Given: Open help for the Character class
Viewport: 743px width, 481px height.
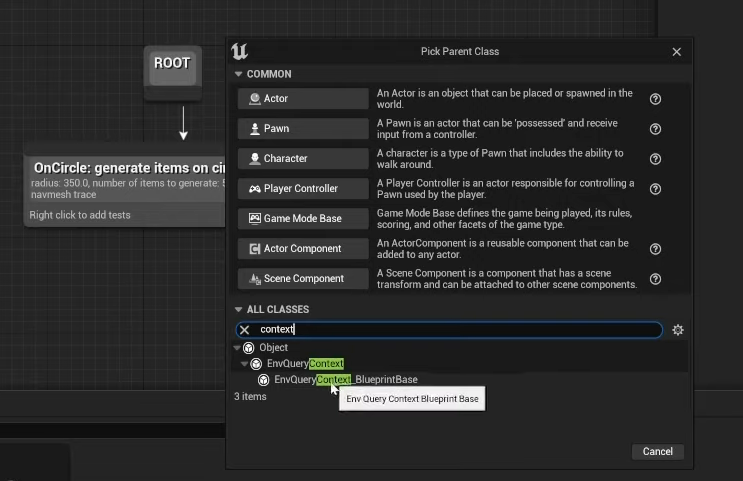Looking at the screenshot, I should 656,159.
